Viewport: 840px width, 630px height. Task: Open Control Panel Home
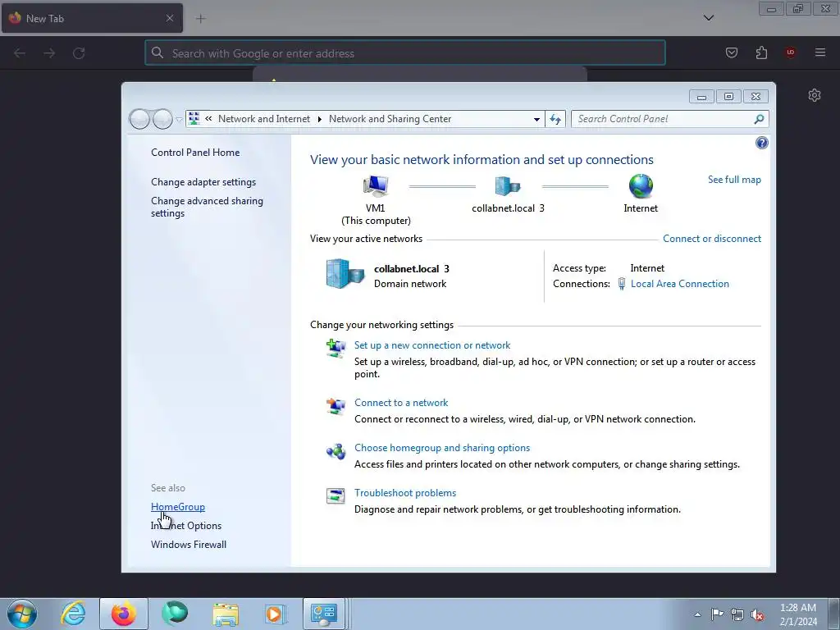click(195, 153)
